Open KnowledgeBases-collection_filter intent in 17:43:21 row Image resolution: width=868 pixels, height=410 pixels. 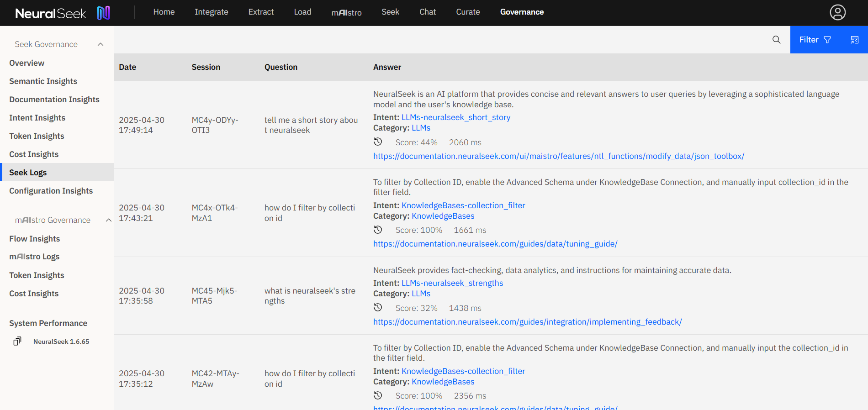point(463,205)
